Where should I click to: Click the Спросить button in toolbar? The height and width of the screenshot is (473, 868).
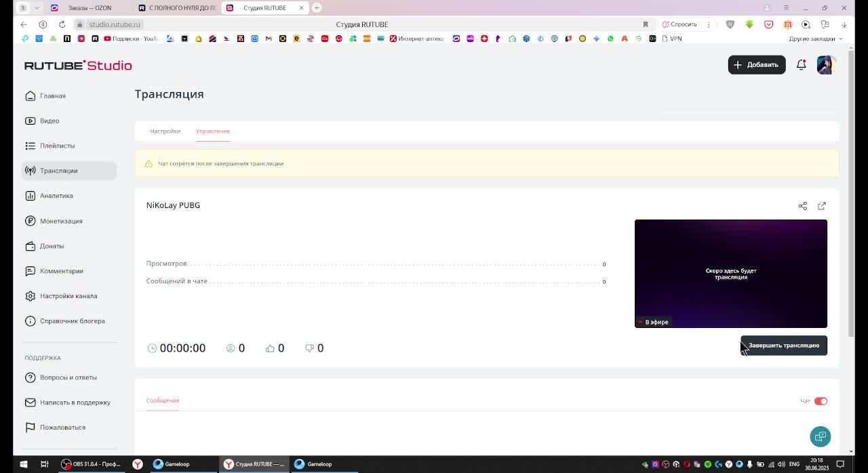point(679,24)
